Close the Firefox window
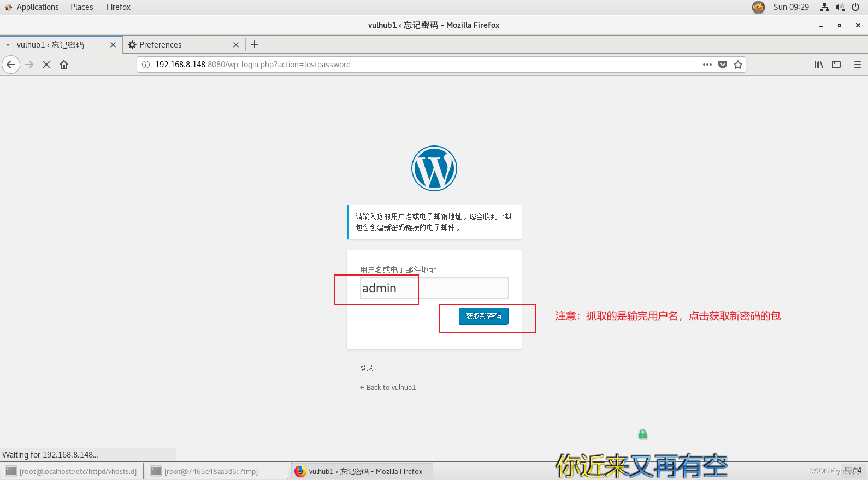This screenshot has height=480, width=868. click(x=858, y=25)
